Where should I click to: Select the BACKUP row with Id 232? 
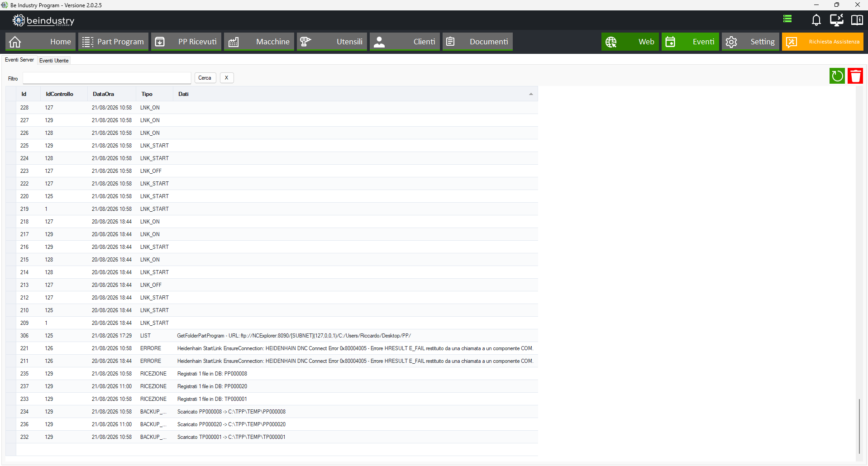(x=272, y=437)
